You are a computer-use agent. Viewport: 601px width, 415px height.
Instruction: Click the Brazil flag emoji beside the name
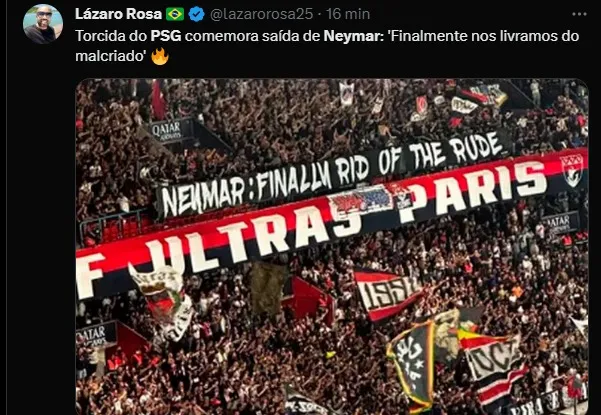tap(175, 14)
